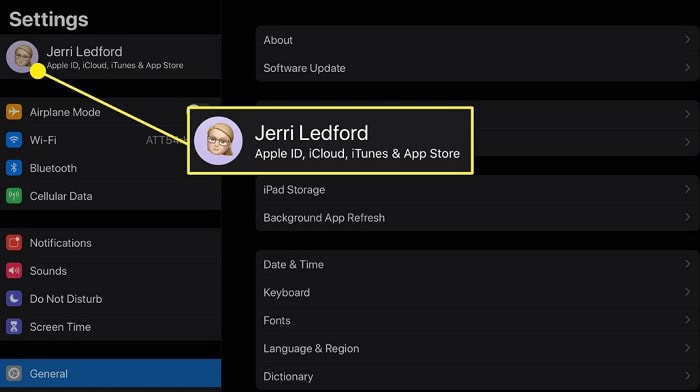Select Screen Time in the sidebar

[x=110, y=327]
